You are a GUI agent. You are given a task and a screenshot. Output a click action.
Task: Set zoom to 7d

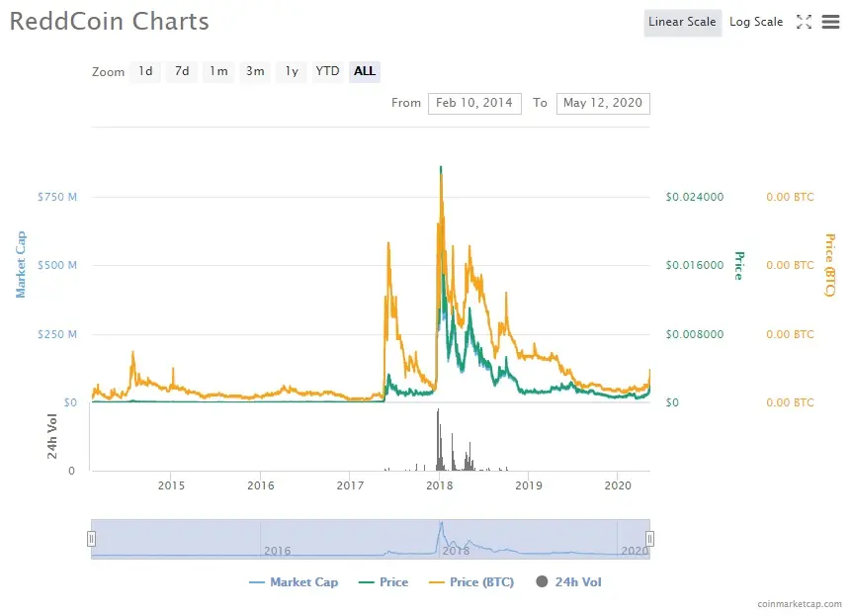(x=182, y=71)
